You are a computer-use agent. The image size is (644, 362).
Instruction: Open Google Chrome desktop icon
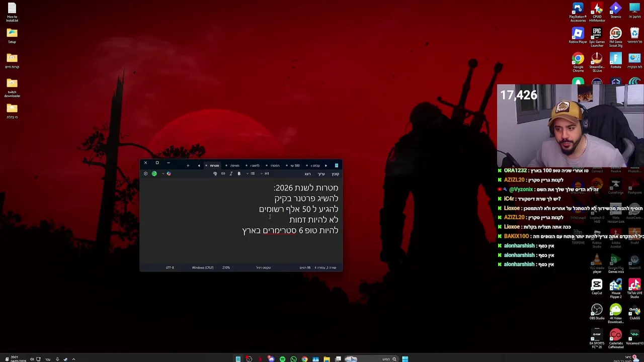pos(578,62)
